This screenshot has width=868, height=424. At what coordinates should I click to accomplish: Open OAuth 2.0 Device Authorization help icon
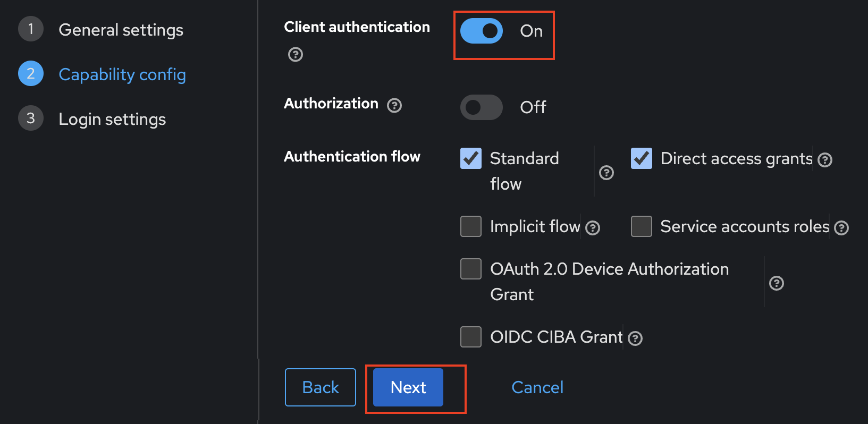coord(777,283)
